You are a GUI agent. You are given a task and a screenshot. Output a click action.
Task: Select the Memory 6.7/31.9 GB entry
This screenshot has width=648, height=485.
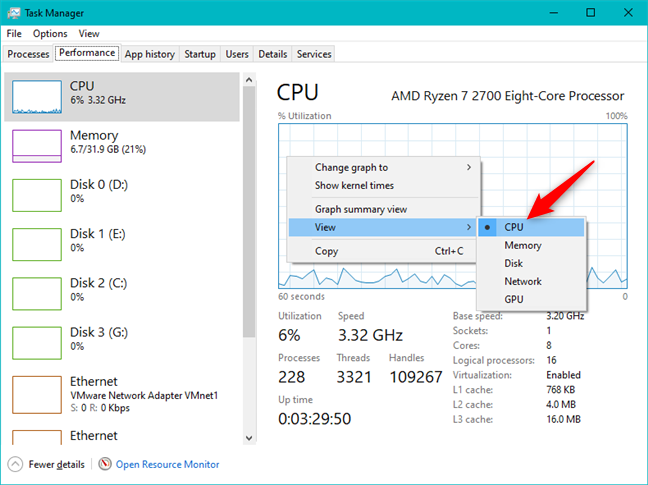122,146
